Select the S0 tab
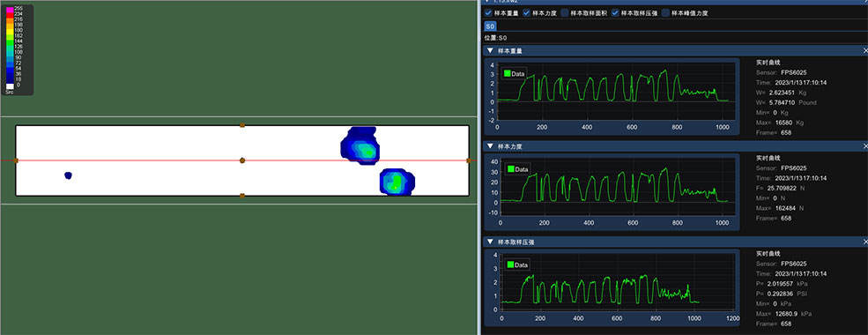This screenshot has width=868, height=335. tap(490, 26)
